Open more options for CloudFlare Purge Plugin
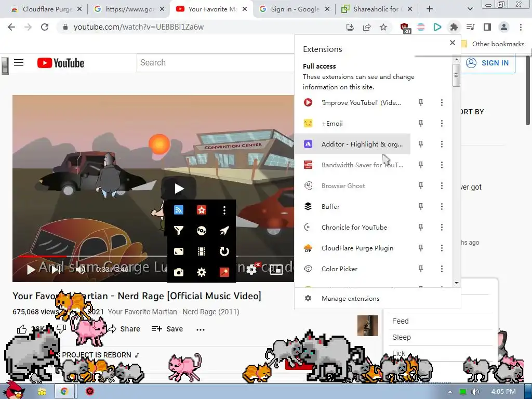532x399 pixels. coord(442,248)
